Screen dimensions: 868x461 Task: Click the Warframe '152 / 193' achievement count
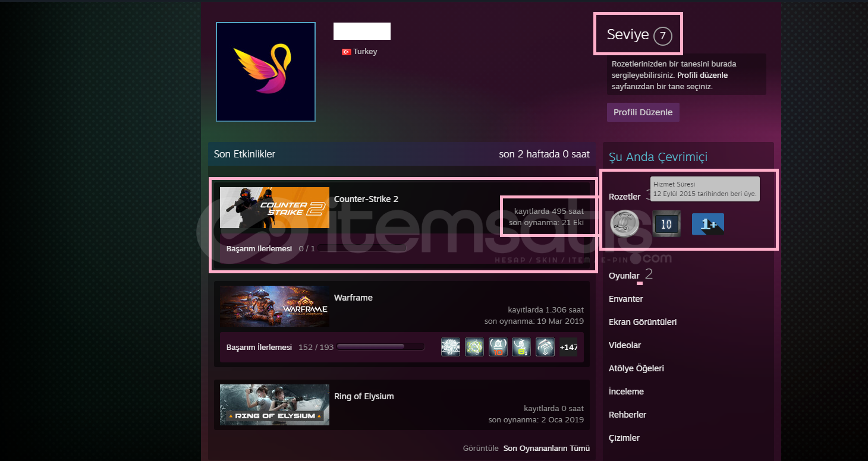click(317, 347)
